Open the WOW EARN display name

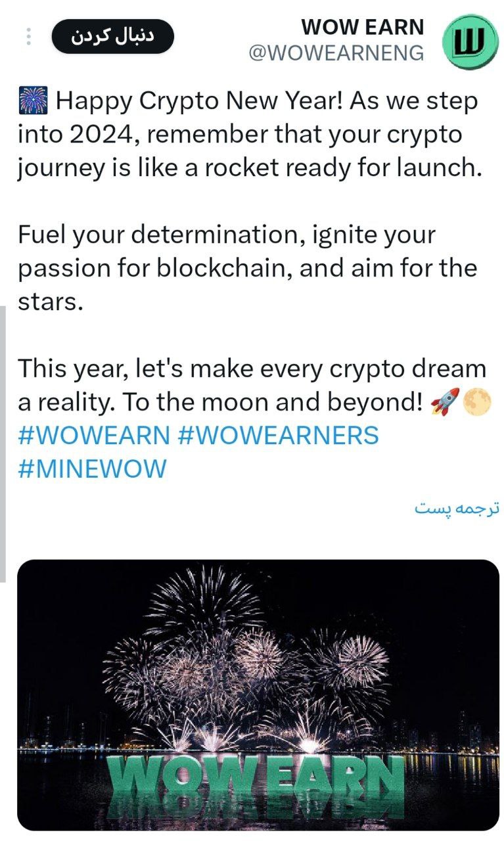click(363, 28)
